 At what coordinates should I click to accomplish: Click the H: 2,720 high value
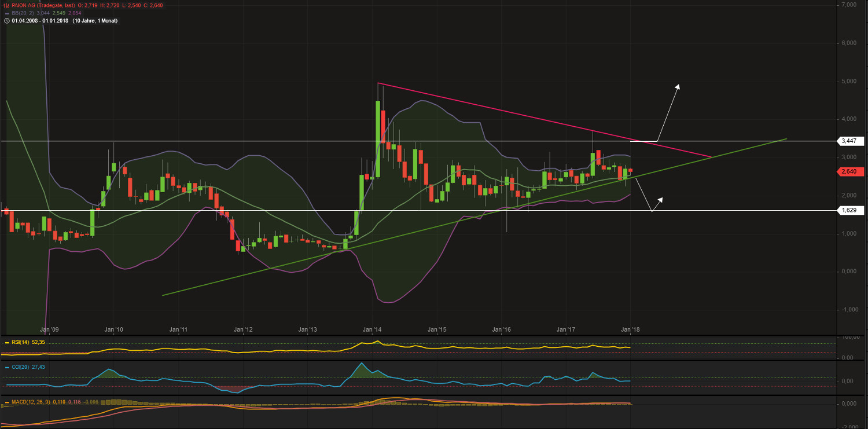pos(111,5)
